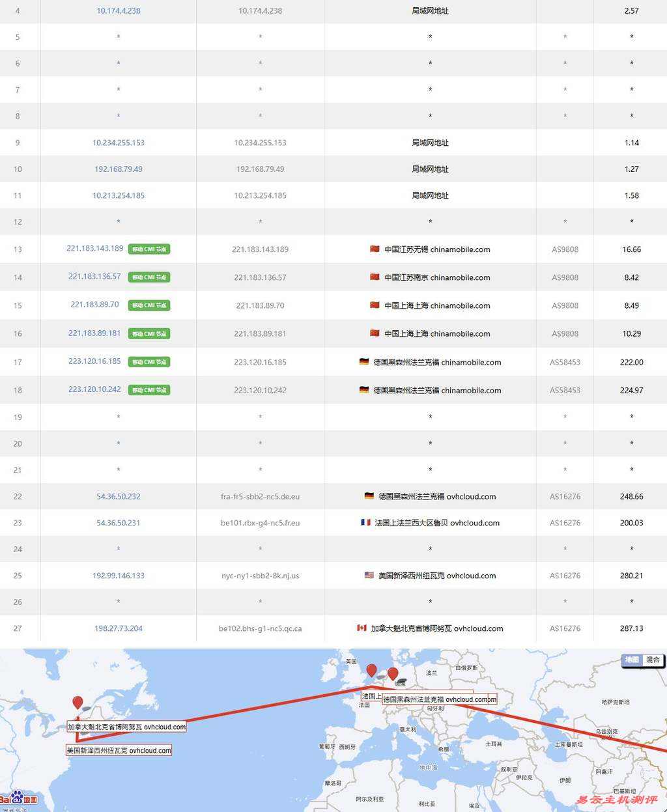
Task: Click the map pin above the 法国上 label
Action: [x=371, y=670]
